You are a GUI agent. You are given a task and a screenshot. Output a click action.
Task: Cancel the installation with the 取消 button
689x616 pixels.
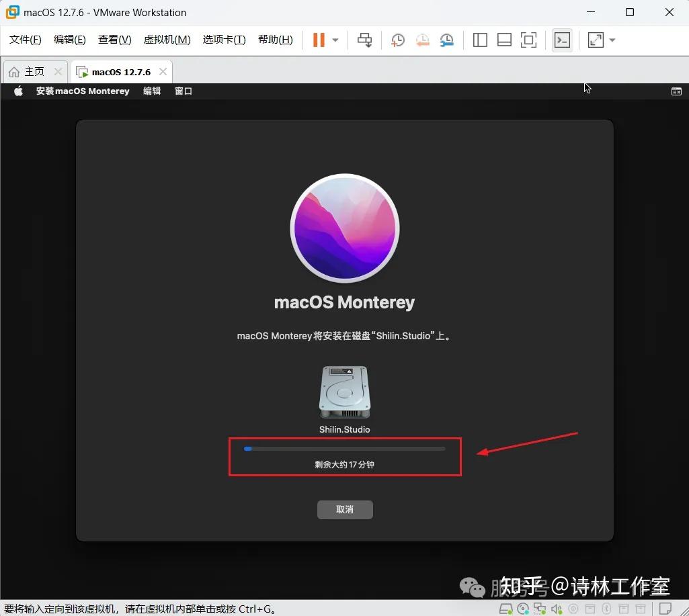[345, 509]
